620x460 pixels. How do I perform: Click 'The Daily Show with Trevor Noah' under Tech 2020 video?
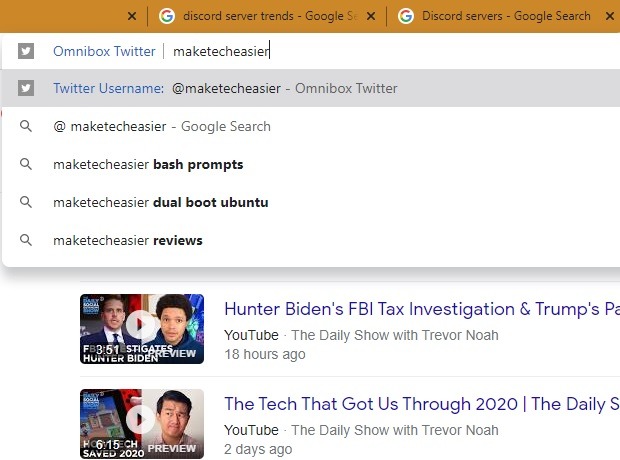(395, 430)
